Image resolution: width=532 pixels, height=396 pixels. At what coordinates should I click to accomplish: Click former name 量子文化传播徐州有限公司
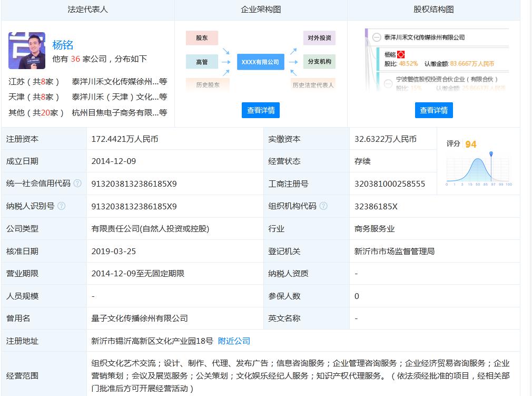pyautogui.click(x=140, y=318)
